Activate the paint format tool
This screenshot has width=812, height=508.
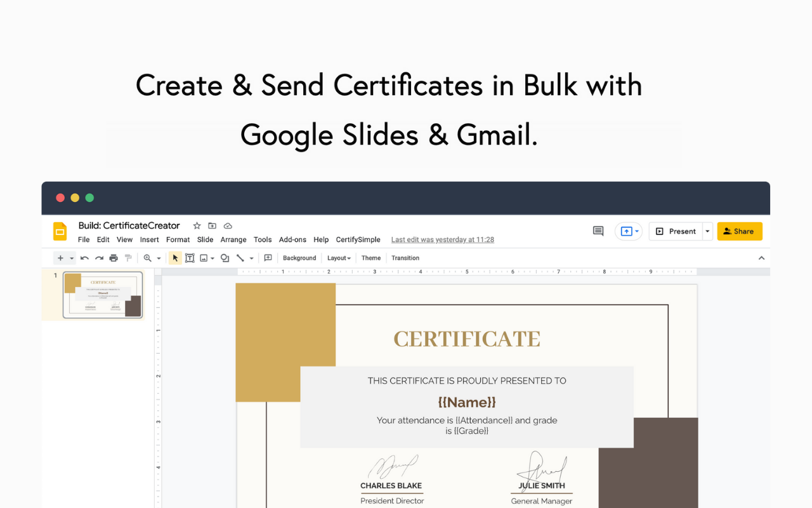128,258
